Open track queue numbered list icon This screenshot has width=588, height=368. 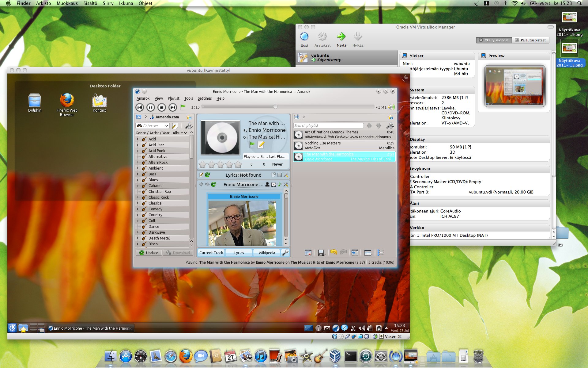pyautogui.click(x=380, y=253)
